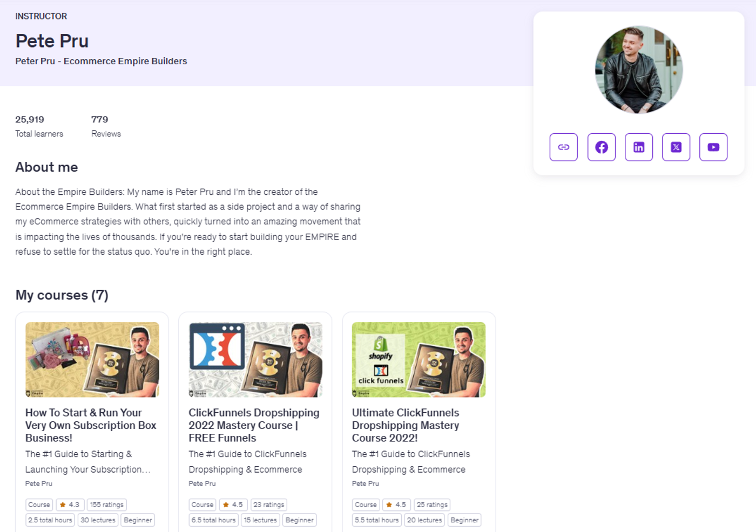Open the Subscription Box Business course thumbnail
This screenshot has height=532, width=756.
point(92,360)
